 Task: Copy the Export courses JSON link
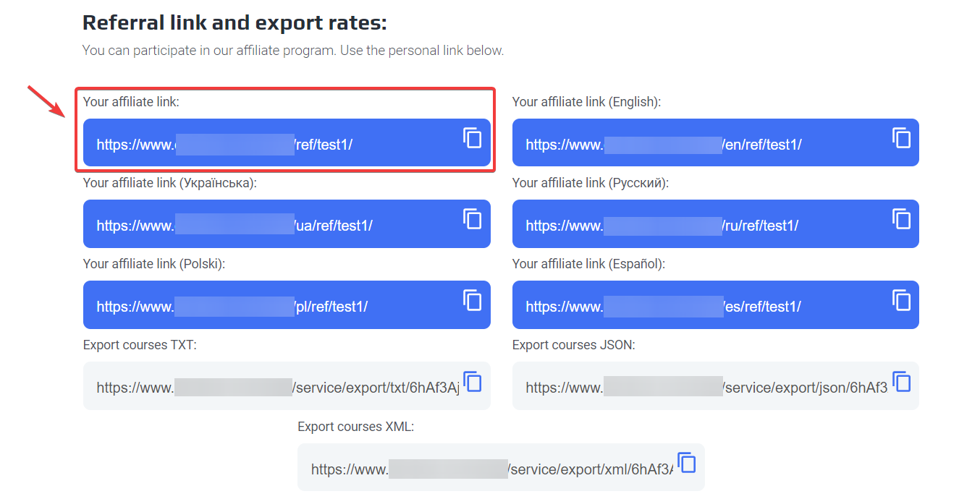pyautogui.click(x=901, y=381)
